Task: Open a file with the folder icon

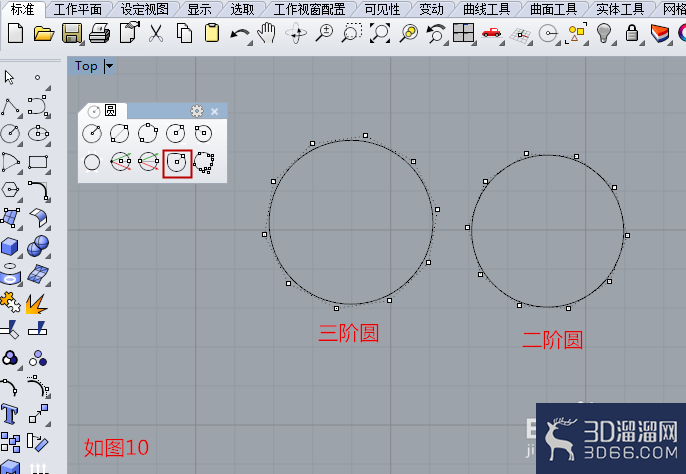Action: coord(44,33)
